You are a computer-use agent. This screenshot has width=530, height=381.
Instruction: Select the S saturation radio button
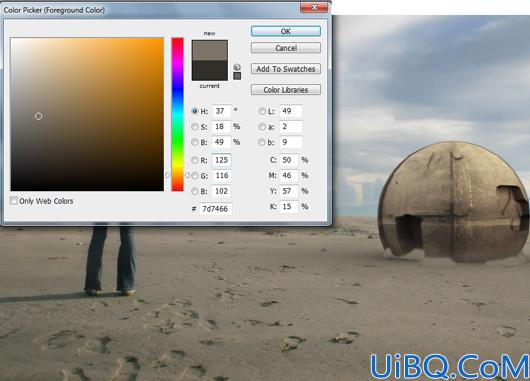click(195, 126)
